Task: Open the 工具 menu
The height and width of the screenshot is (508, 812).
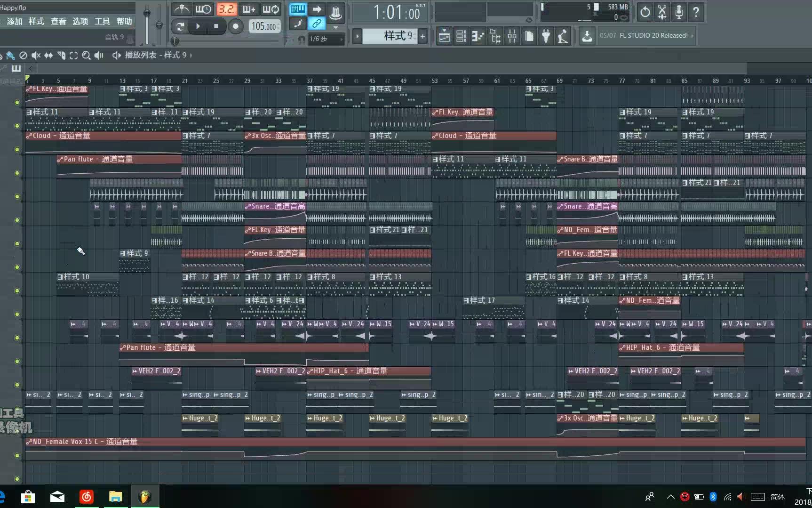Action: point(102,21)
